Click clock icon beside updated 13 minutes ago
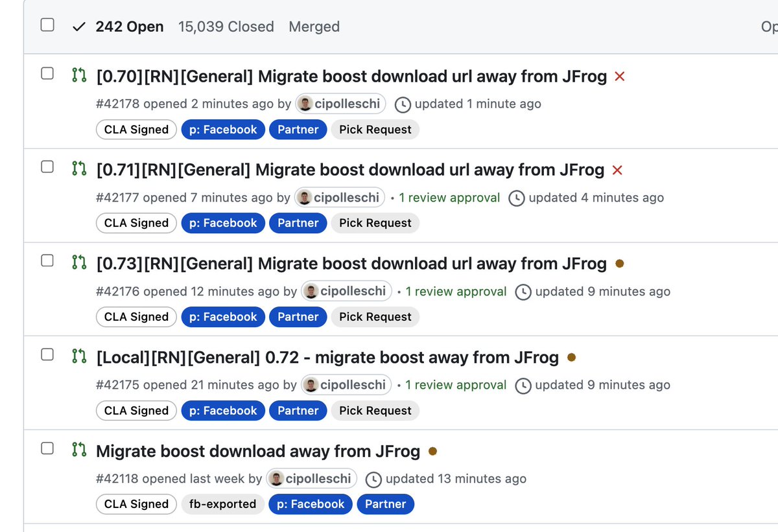This screenshot has width=778, height=532. pos(373,480)
